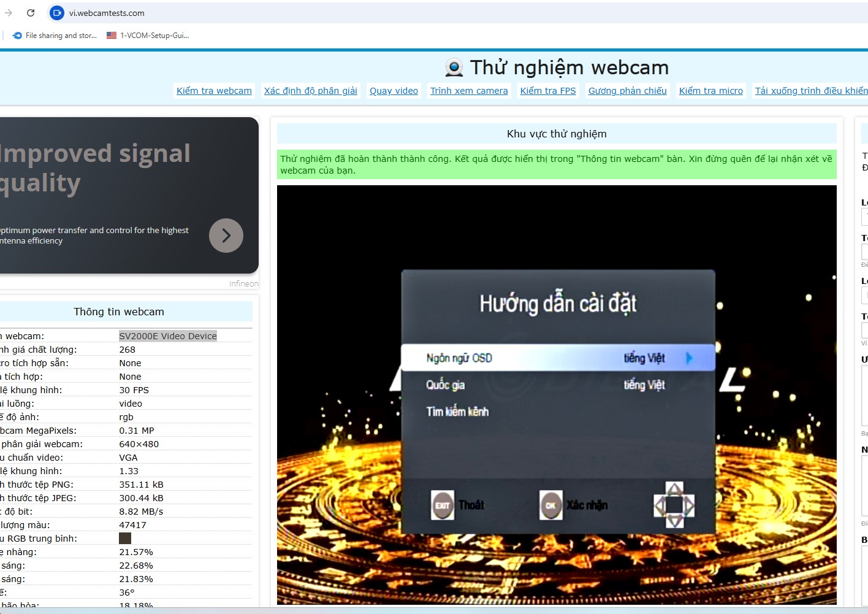This screenshot has width=868, height=614.
Task: Click the browser reload icon
Action: [31, 13]
